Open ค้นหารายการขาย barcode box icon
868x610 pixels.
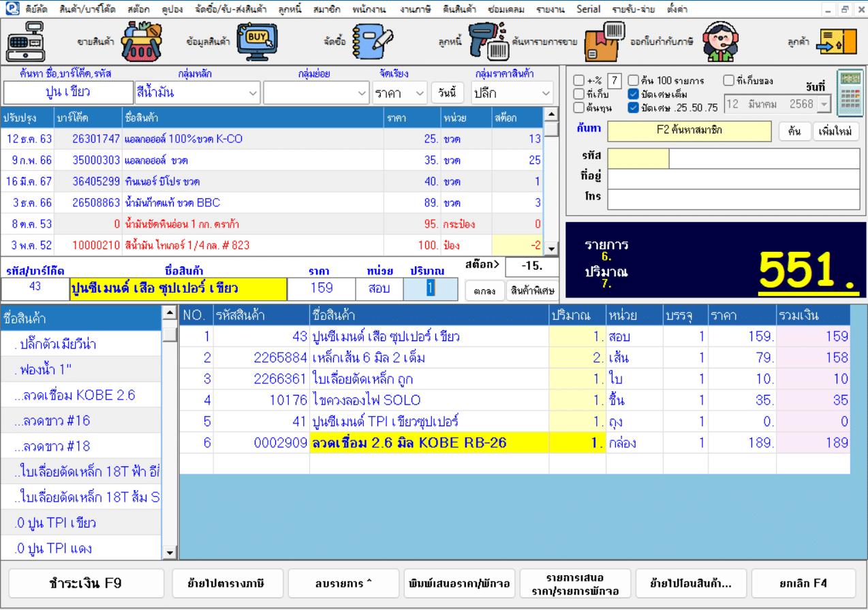tap(604, 42)
